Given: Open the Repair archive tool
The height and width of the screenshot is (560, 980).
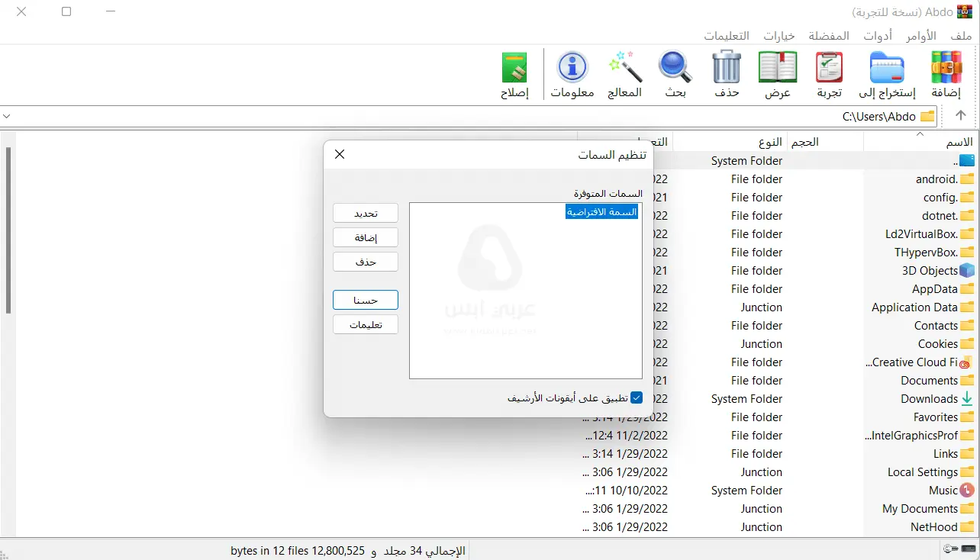Looking at the screenshot, I should [514, 72].
